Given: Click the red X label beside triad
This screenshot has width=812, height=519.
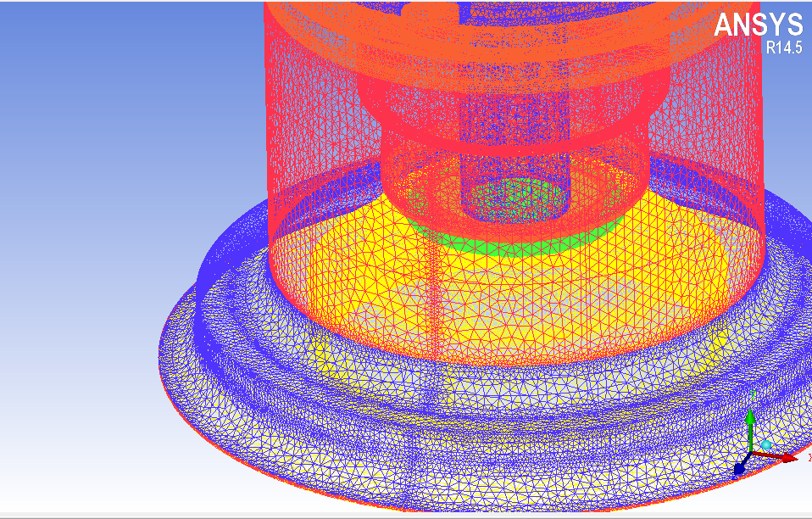Looking at the screenshot, I should (x=809, y=457).
